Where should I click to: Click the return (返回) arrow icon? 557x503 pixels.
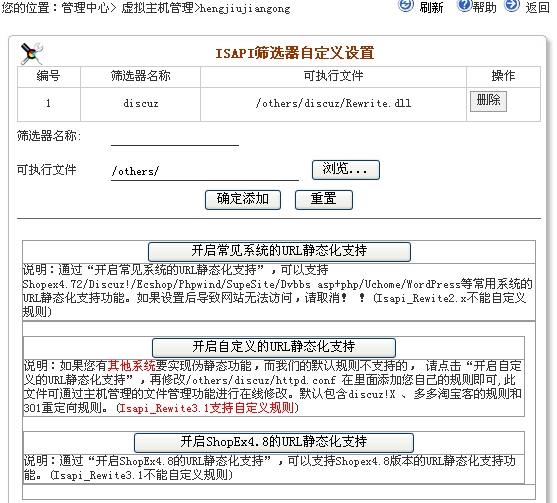pos(512,5)
